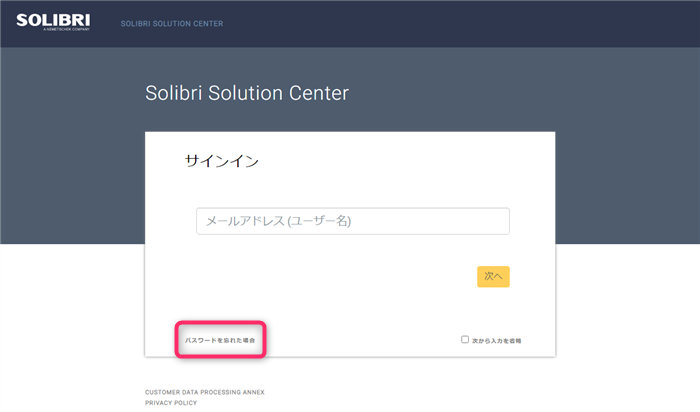Click the Solibri logo in the header
The image size is (700, 412).
tap(53, 21)
